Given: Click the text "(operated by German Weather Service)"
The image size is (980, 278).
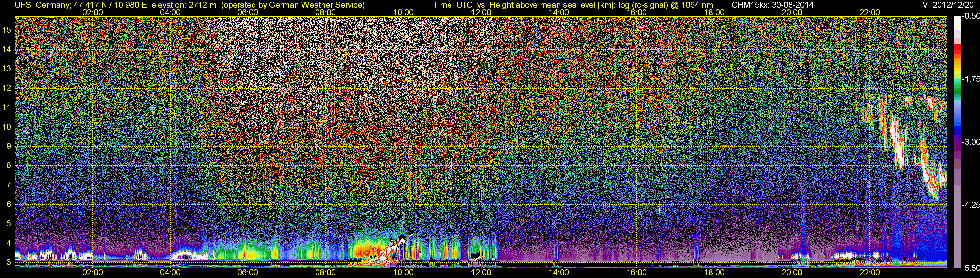Looking at the screenshot, I should [293, 5].
